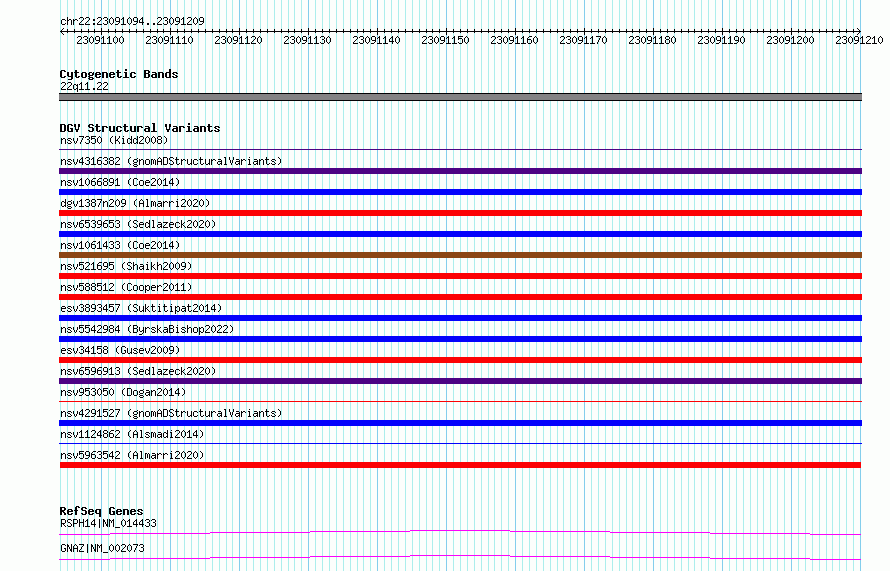Click the blue esv3893457 feature bar
890x571 pixels.
(460, 318)
